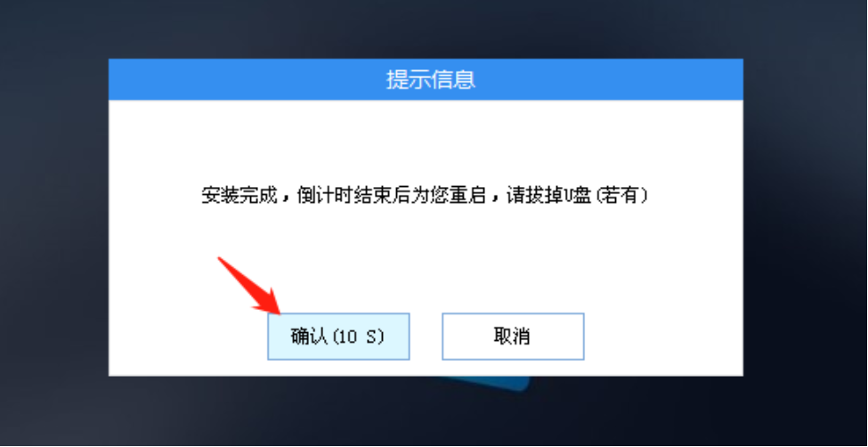The image size is (868, 447).
Task: Click the tip of the red arrow
Action: (x=279, y=312)
